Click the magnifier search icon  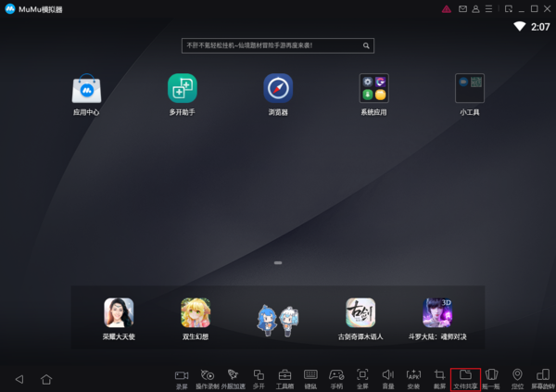[x=366, y=45]
